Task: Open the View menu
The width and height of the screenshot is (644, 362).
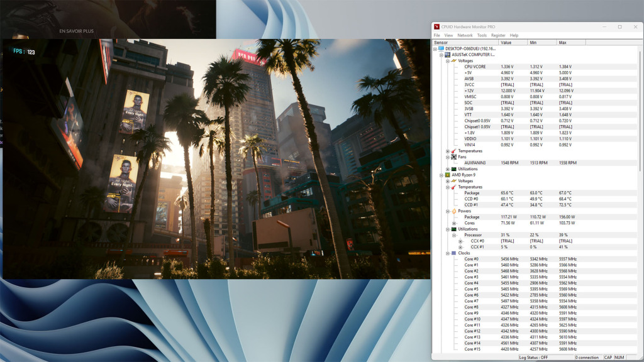Action: (x=448, y=35)
